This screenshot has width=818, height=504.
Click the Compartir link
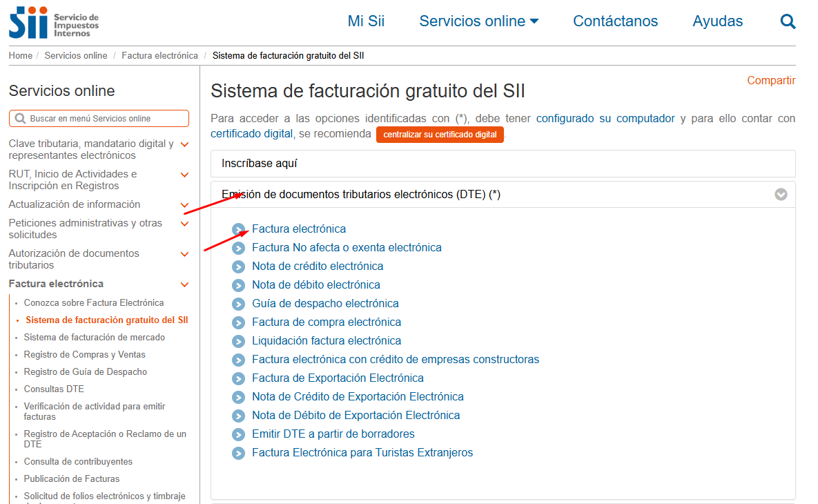[771, 80]
